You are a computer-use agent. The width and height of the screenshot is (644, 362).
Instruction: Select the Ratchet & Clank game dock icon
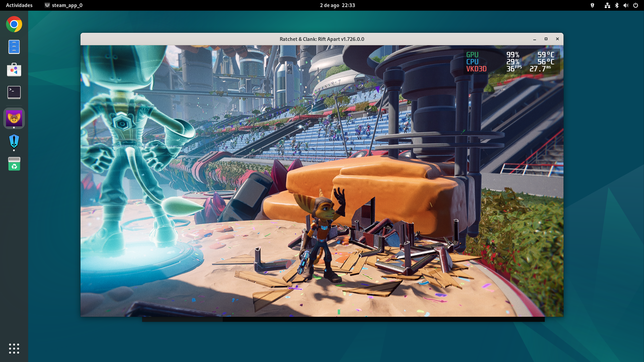[x=14, y=119]
